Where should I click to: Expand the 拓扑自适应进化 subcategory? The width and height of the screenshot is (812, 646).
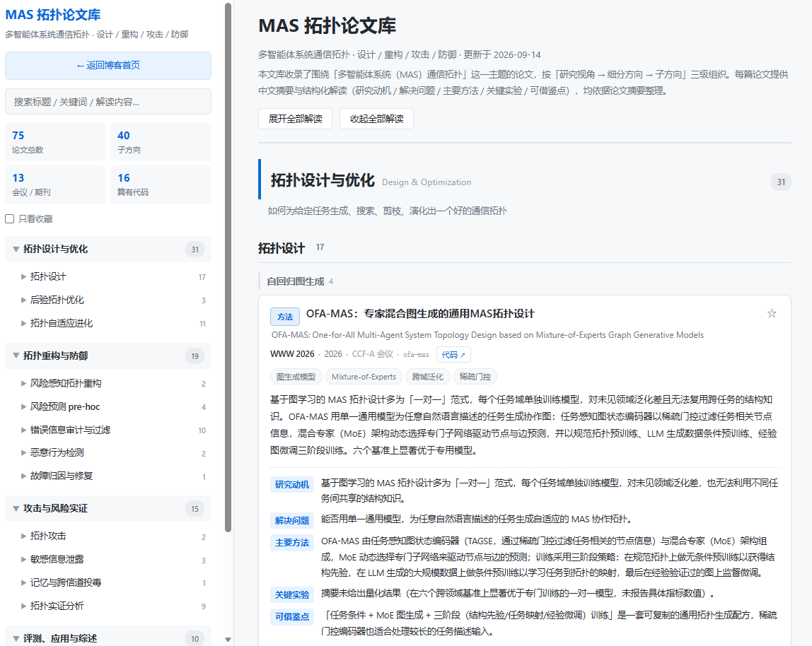[x=113, y=324]
